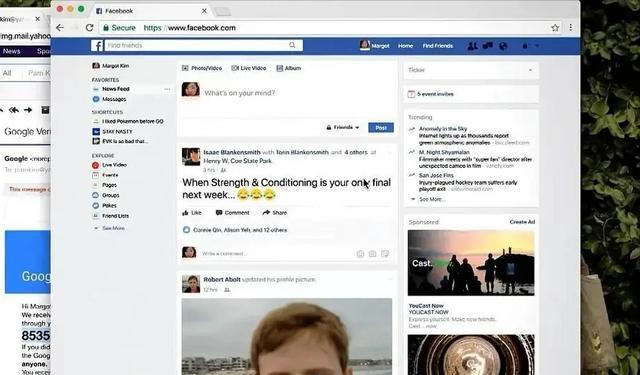View 'Connie Qin, Alison Yeh, and 12 others'
The image size is (640, 375).
pos(240,230)
